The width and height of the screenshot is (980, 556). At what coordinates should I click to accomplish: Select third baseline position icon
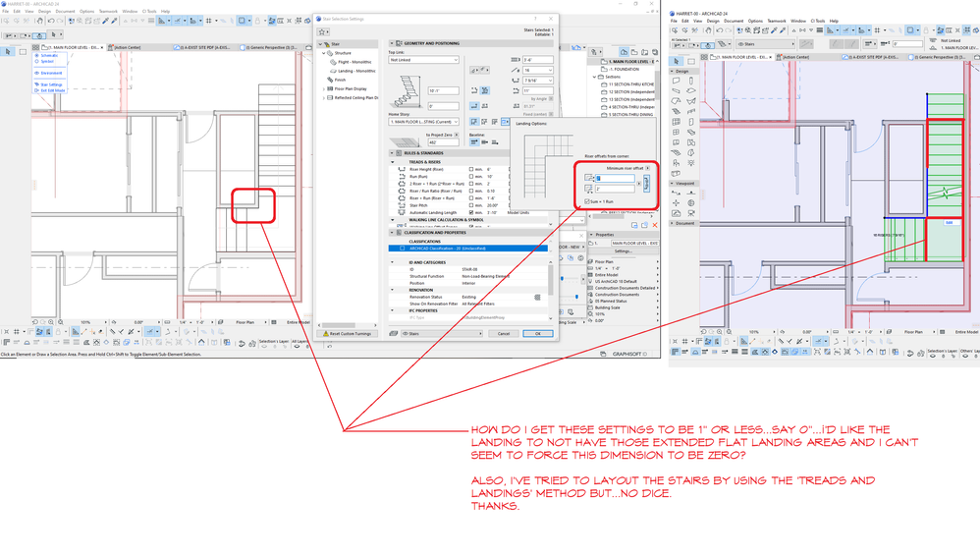[494, 142]
